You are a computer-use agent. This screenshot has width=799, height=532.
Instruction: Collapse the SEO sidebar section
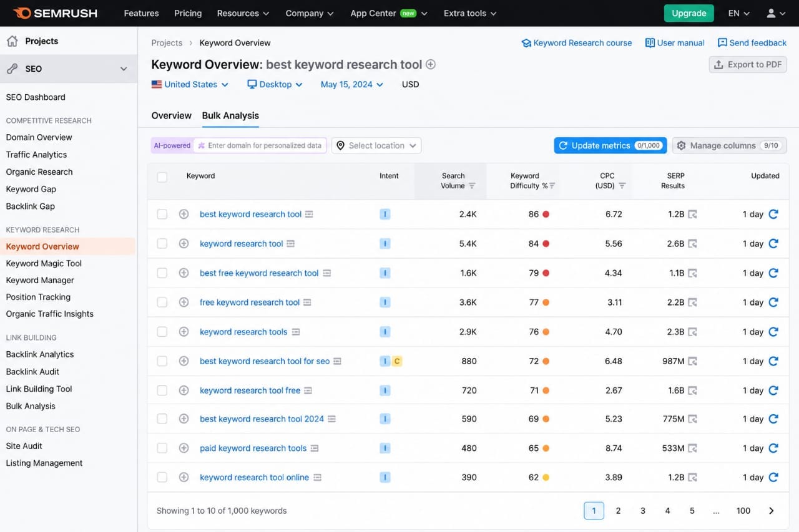pos(124,69)
